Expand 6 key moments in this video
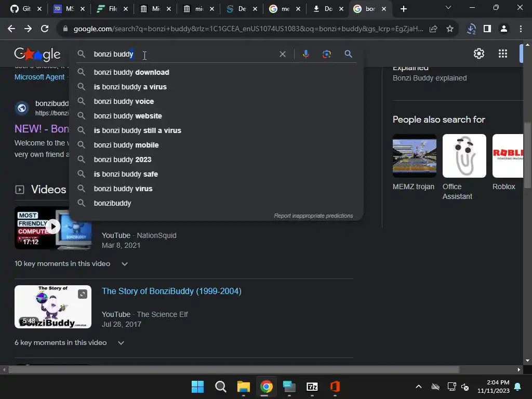The width and height of the screenshot is (532, 399). coord(70,343)
